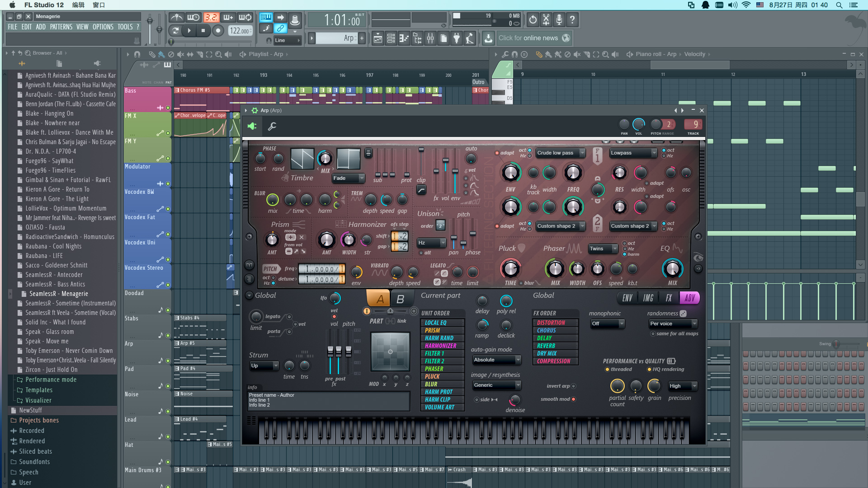Open the OPTIONS menu

[x=103, y=27]
